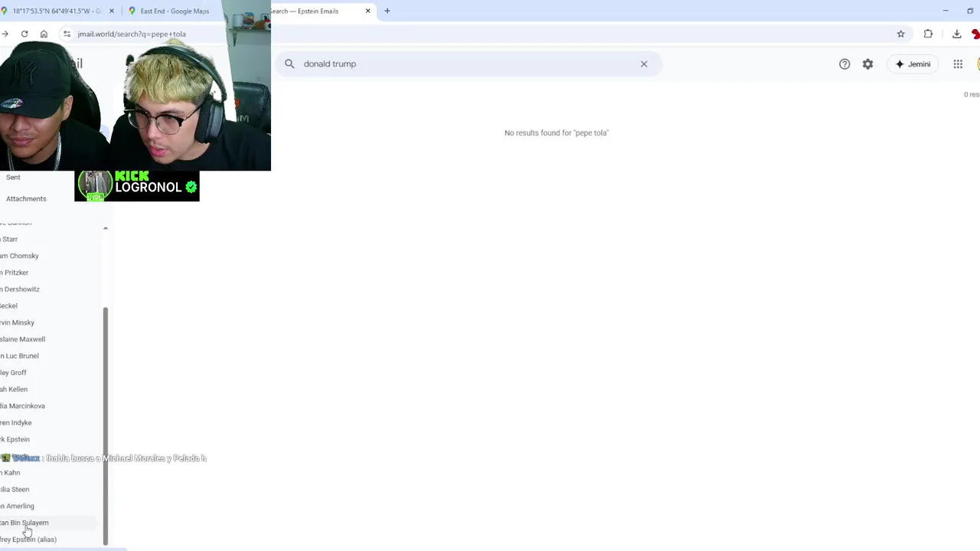This screenshot has width=980, height=551.
Task: Select the 'rk Epstein' contact in sidebar
Action: point(15,440)
